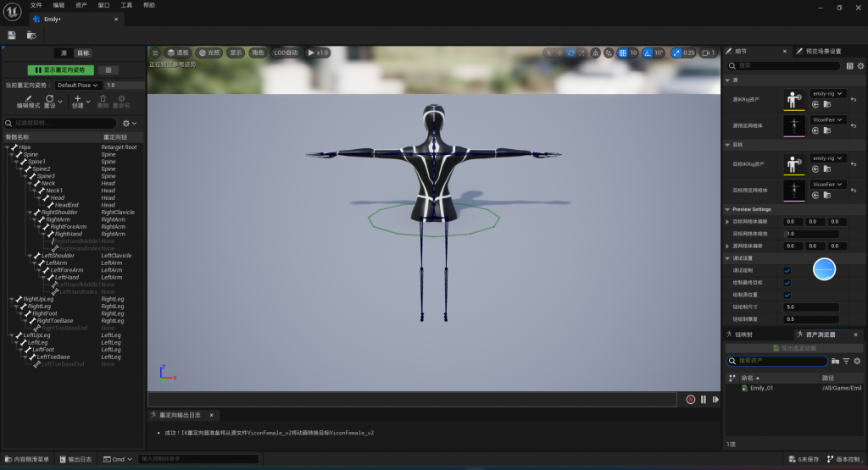
Task: Click the record button in the timeline
Action: point(690,400)
